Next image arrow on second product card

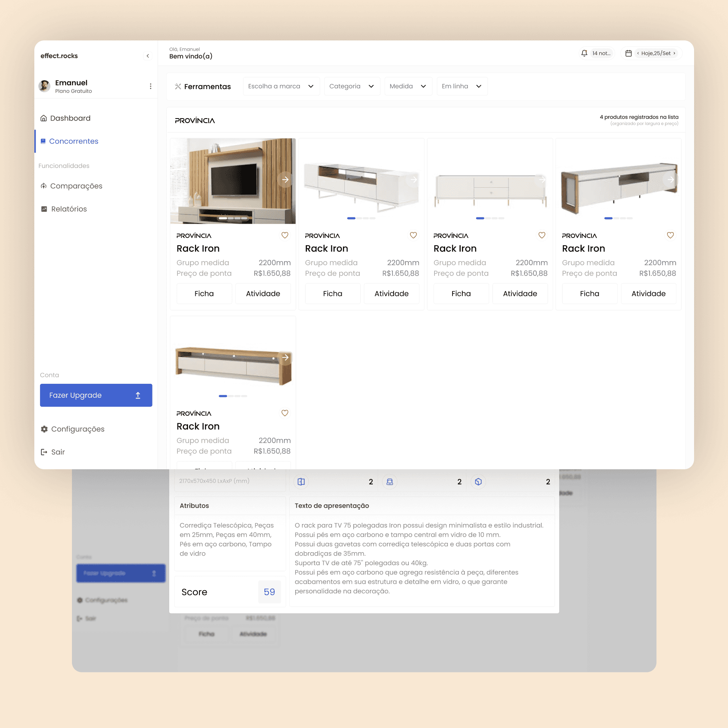click(x=414, y=179)
